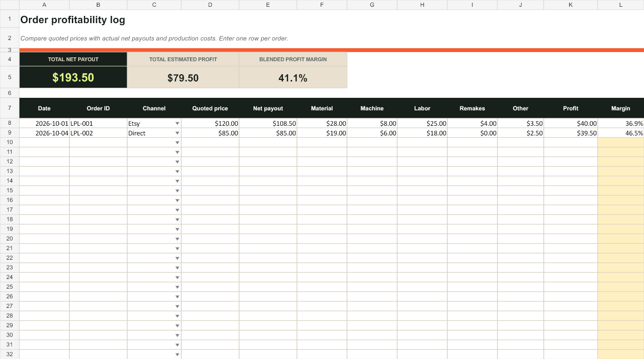Open the Channel dropdown arrow in row 10
The image size is (644, 359).
point(177,143)
